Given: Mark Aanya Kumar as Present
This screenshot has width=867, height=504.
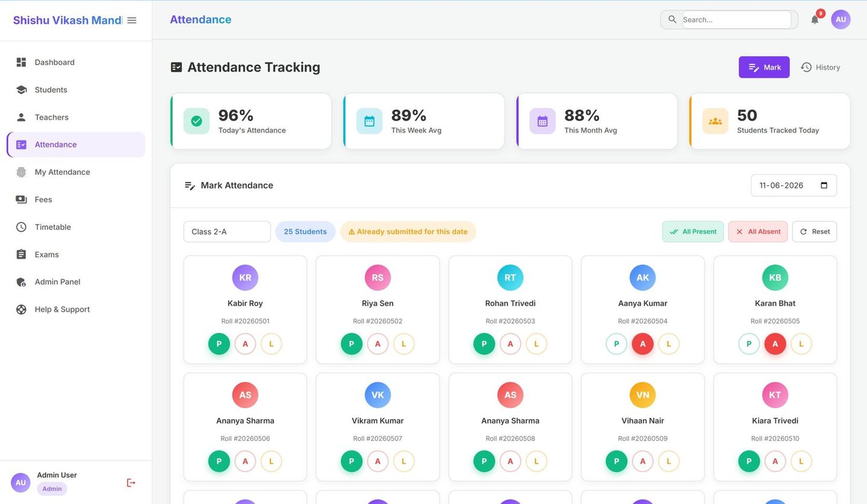Looking at the screenshot, I should point(617,344).
